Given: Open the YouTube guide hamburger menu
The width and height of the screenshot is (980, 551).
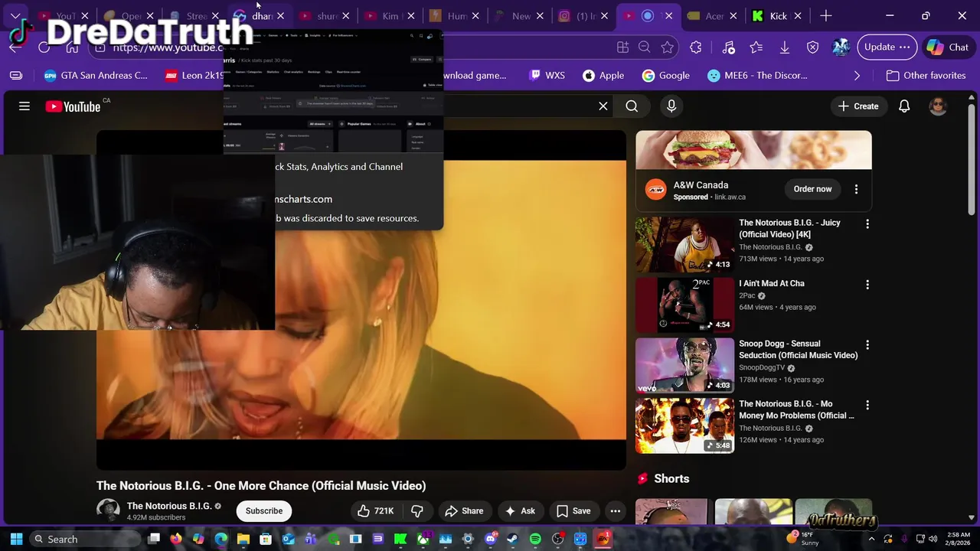Looking at the screenshot, I should [x=24, y=106].
